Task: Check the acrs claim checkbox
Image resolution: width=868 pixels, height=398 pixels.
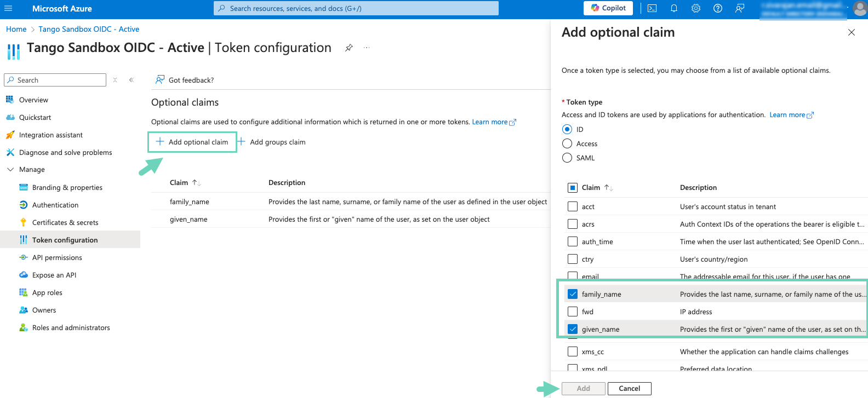Action: (x=573, y=224)
